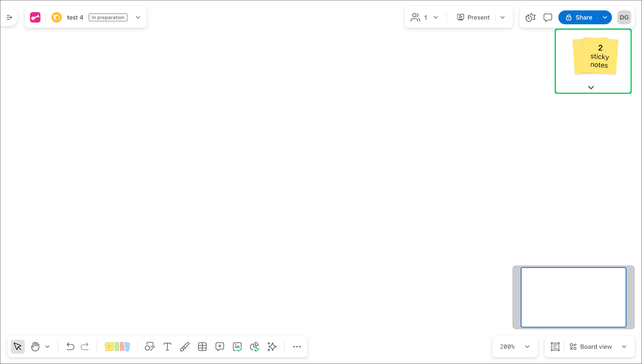
Task: Insert a table on the board
Action: [202, 346]
